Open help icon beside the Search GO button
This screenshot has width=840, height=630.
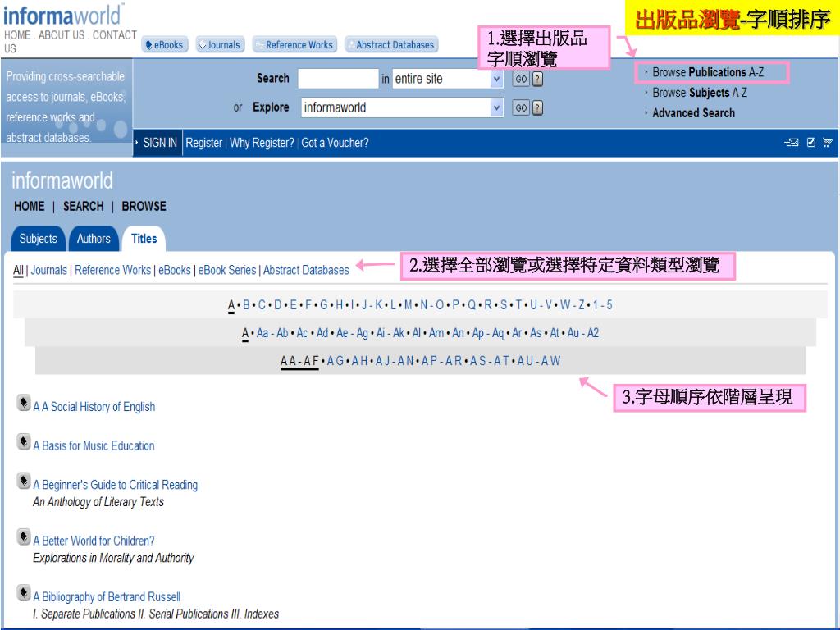(538, 80)
